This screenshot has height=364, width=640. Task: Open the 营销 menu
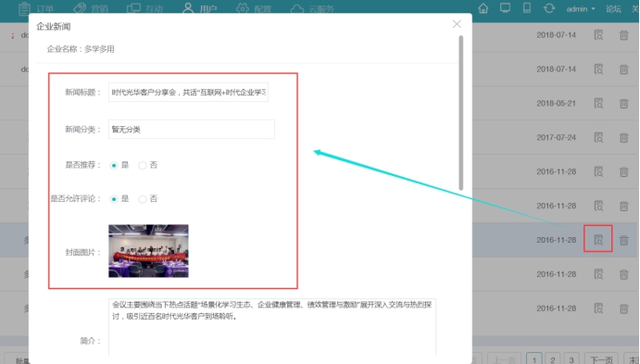(x=91, y=8)
